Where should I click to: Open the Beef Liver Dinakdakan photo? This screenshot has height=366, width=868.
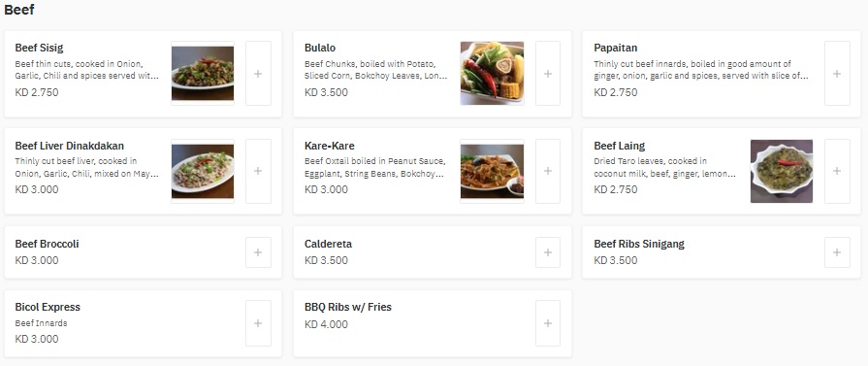[203, 171]
